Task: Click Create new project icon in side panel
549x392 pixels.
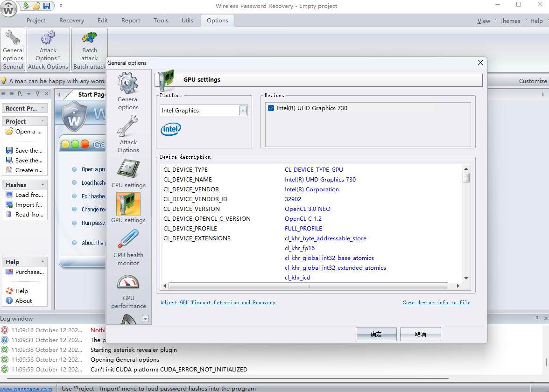Action: click(9, 170)
